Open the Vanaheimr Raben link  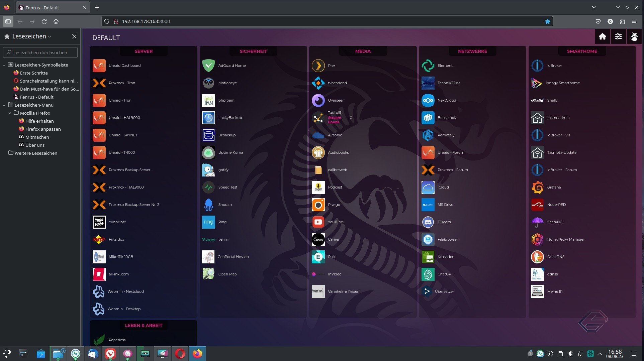(x=344, y=291)
